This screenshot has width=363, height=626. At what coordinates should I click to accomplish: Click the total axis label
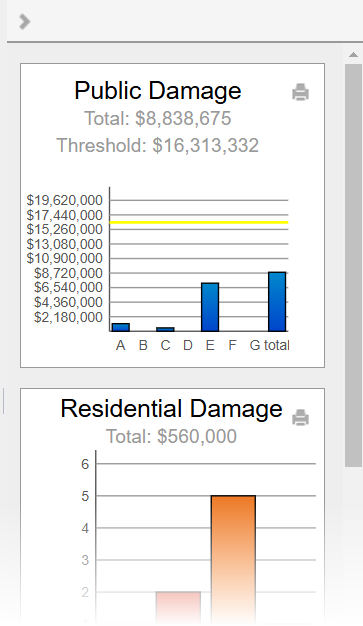(277, 345)
